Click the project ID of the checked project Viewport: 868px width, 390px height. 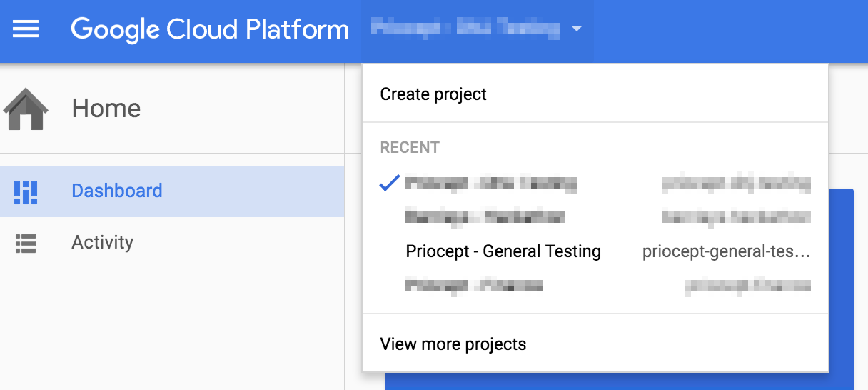(x=737, y=184)
